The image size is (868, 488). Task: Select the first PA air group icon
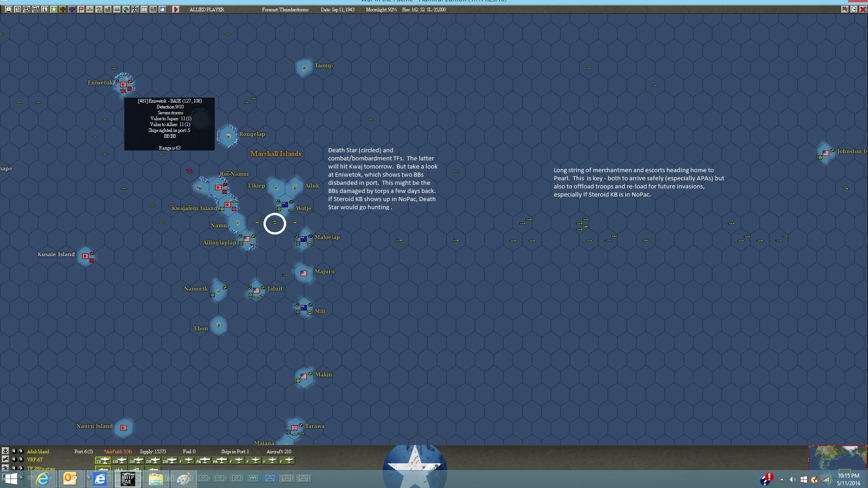click(203, 461)
